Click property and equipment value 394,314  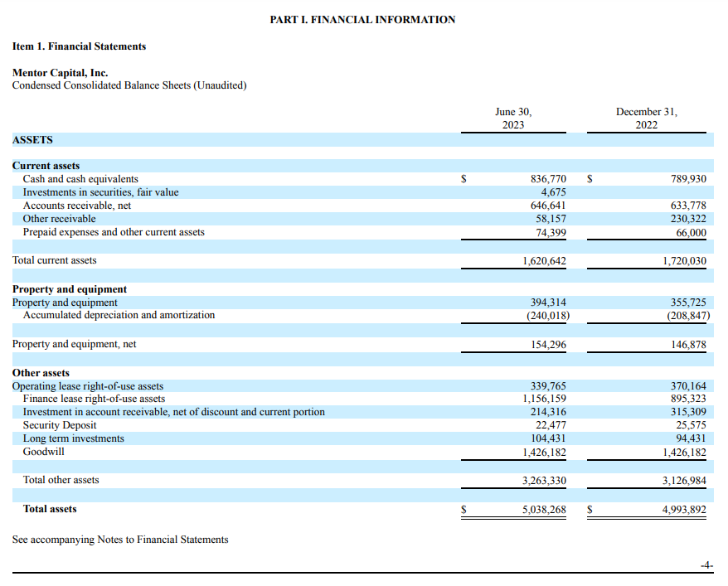click(548, 303)
